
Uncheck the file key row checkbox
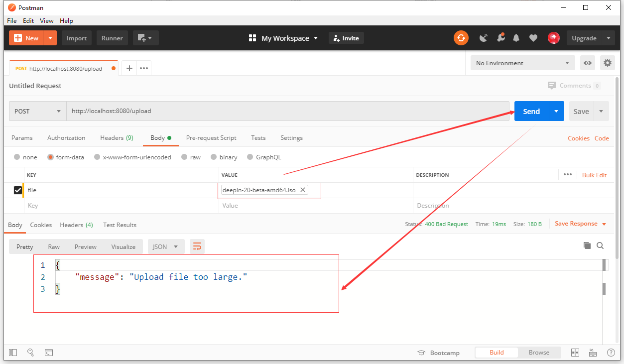point(18,190)
